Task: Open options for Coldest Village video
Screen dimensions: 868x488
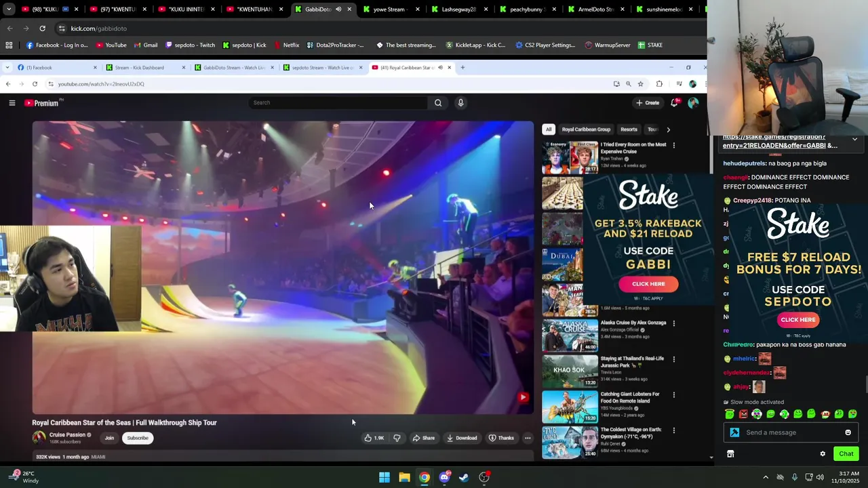Action: click(x=673, y=430)
